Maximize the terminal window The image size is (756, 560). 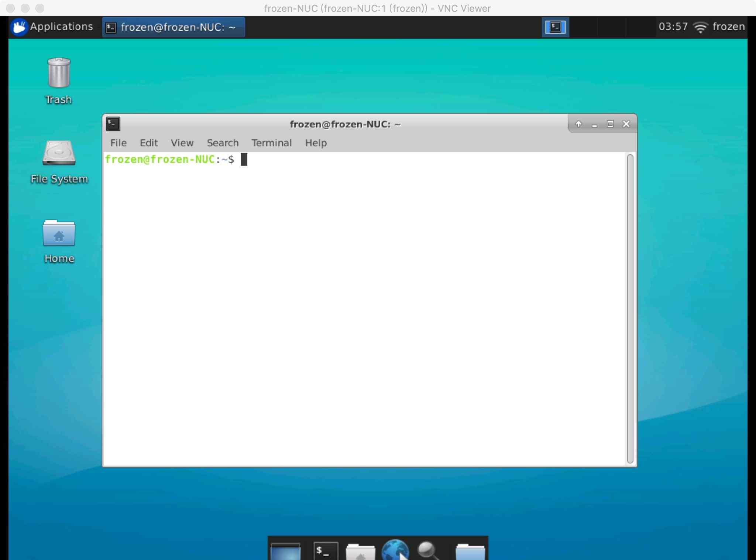click(x=610, y=124)
